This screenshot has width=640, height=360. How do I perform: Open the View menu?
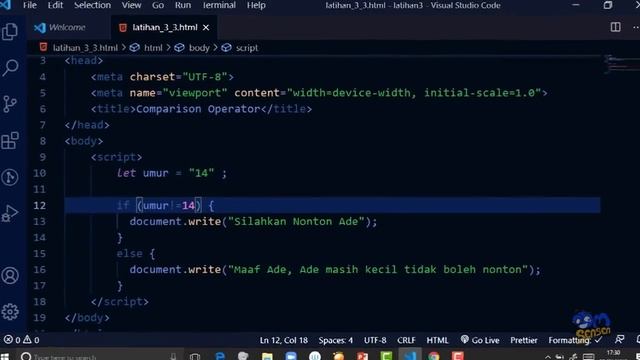[131, 5]
